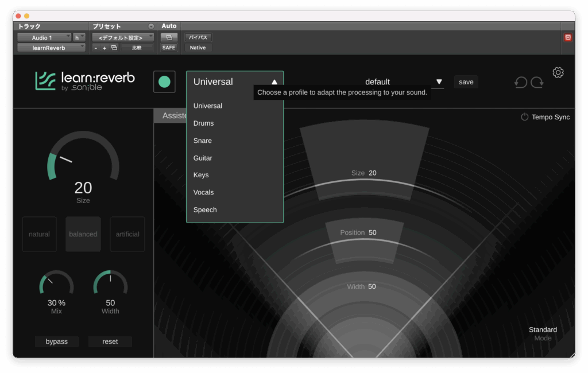Choose the Snare profile
Viewport: 588px width, 373px height.
click(x=235, y=141)
